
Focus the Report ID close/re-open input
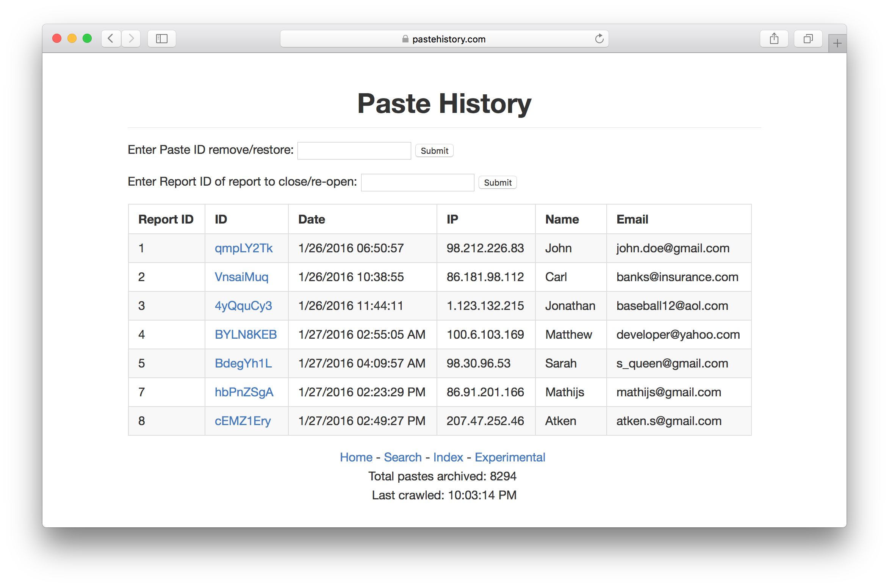click(x=417, y=183)
